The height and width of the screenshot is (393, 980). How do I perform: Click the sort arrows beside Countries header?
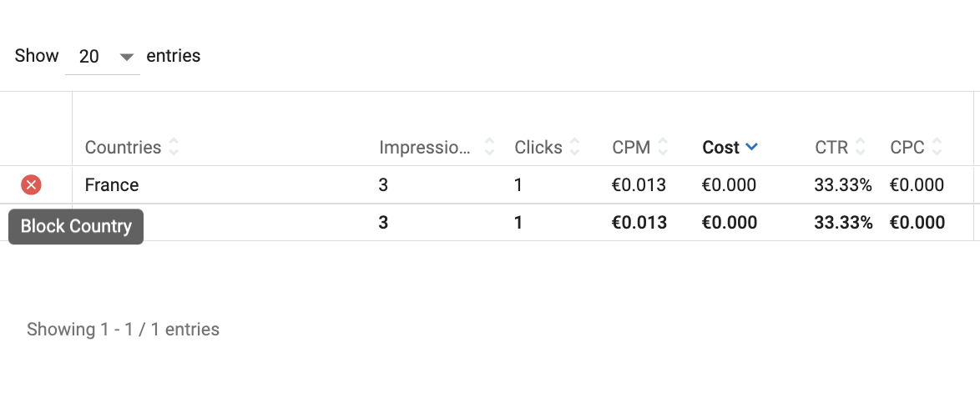174,148
